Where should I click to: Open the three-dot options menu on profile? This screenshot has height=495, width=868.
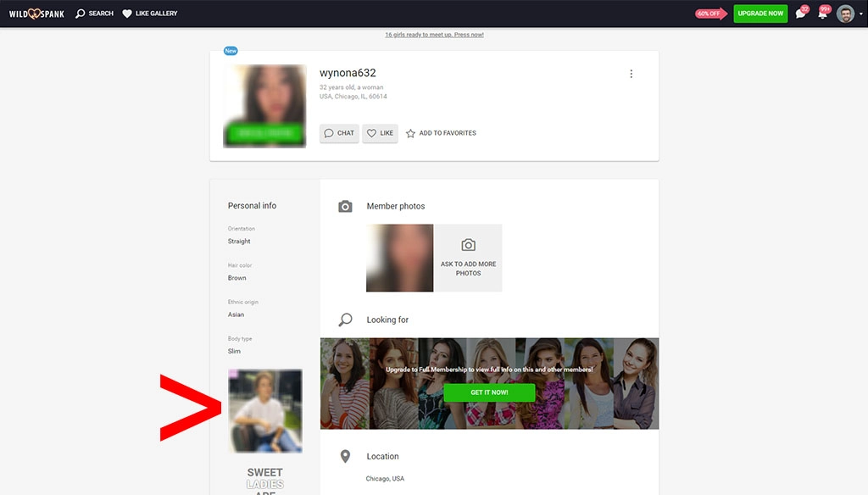pyautogui.click(x=631, y=74)
